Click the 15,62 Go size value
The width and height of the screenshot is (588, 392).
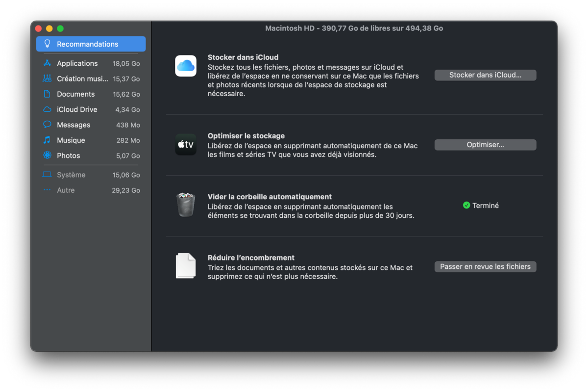pyautogui.click(x=126, y=94)
